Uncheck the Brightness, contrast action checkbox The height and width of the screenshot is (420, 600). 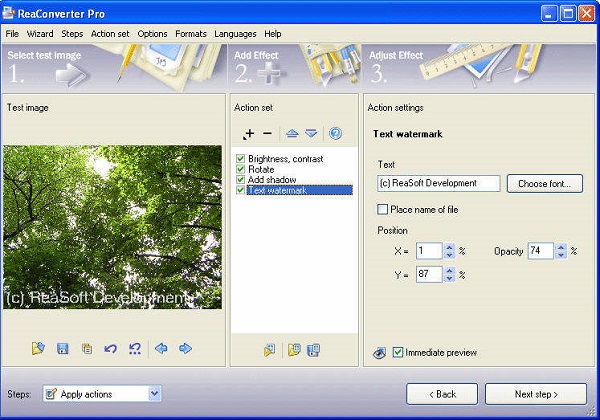pos(241,158)
